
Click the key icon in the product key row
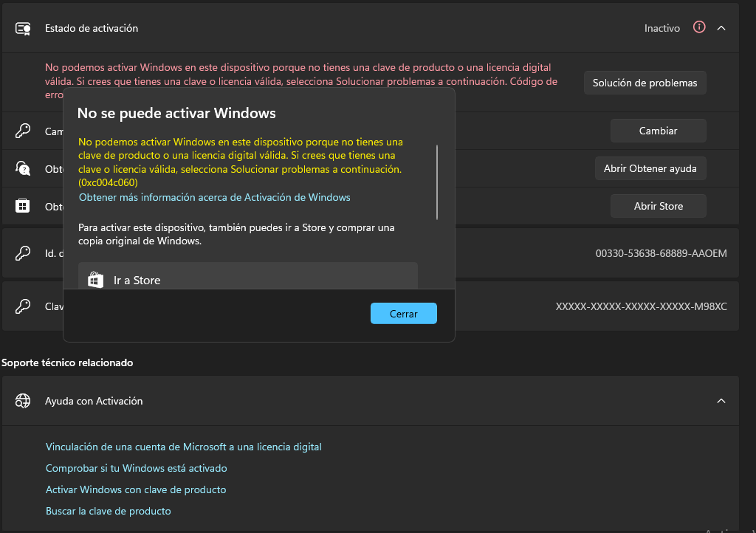(x=23, y=306)
